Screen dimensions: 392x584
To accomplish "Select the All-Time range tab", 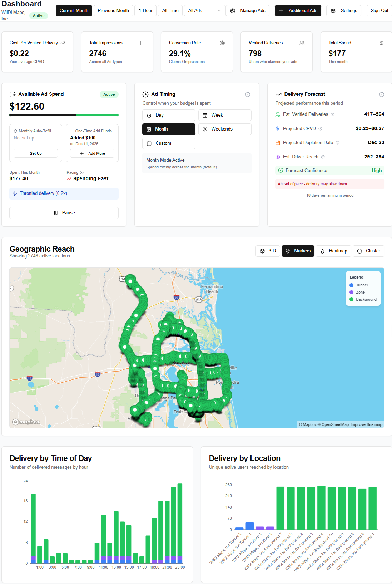I will [x=170, y=11].
